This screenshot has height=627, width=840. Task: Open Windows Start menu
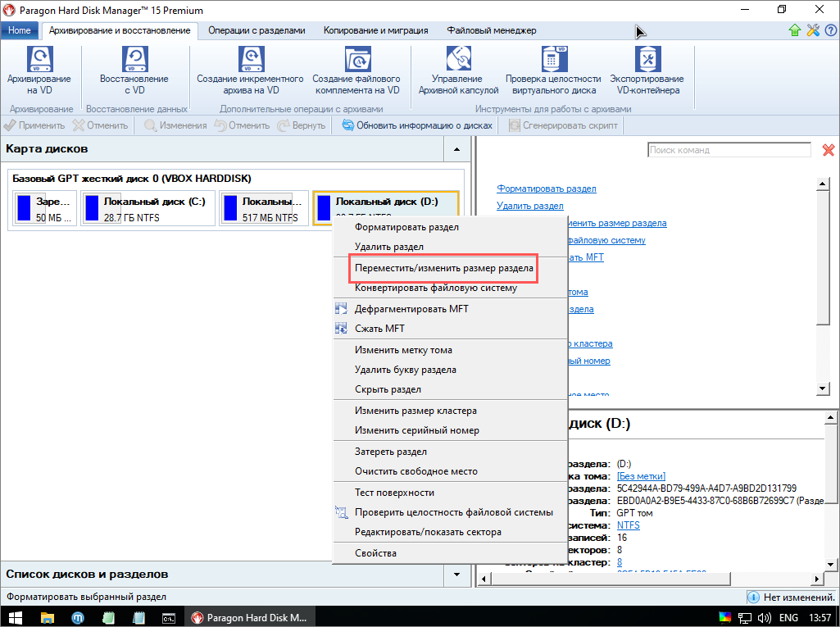click(16, 617)
